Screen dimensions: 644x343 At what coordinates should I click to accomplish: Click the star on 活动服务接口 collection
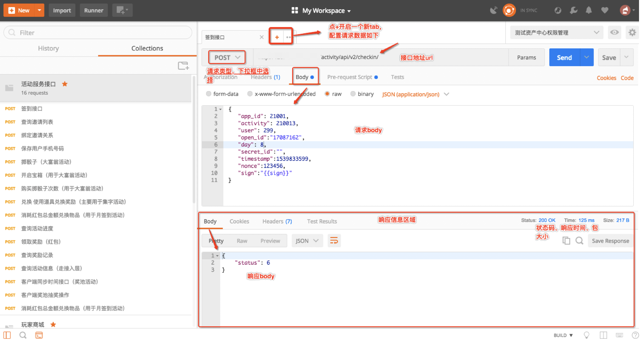click(x=65, y=85)
